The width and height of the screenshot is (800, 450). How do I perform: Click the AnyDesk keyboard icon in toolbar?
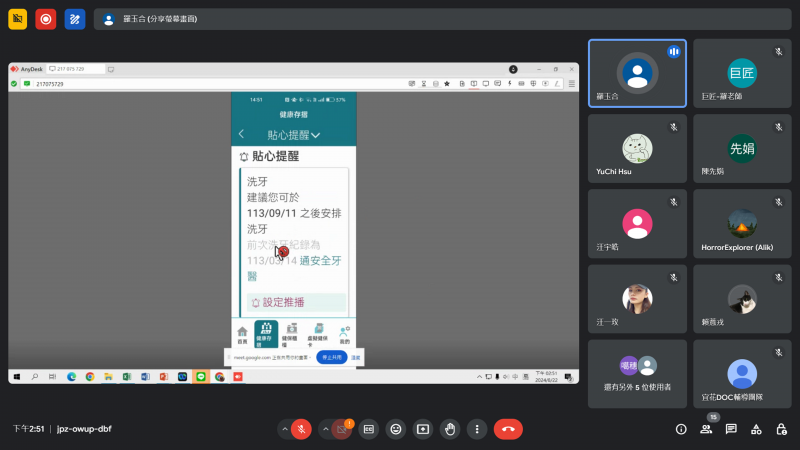pyautogui.click(x=521, y=84)
